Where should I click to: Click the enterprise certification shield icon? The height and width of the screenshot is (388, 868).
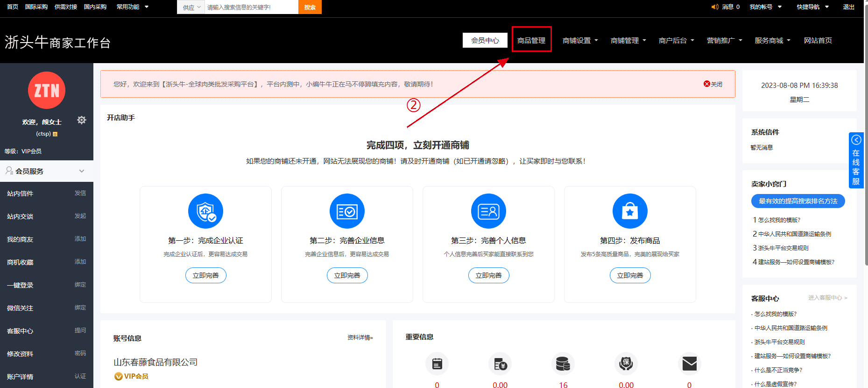(205, 211)
